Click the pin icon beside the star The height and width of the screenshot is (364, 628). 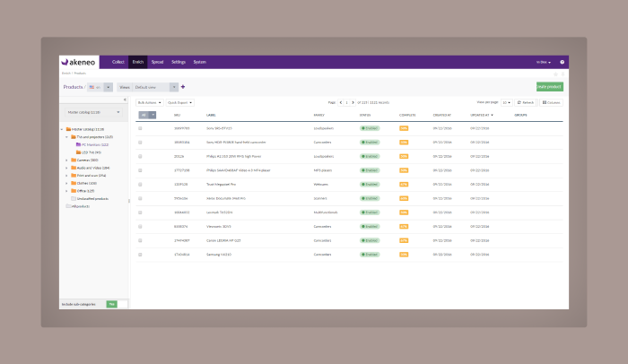click(563, 74)
